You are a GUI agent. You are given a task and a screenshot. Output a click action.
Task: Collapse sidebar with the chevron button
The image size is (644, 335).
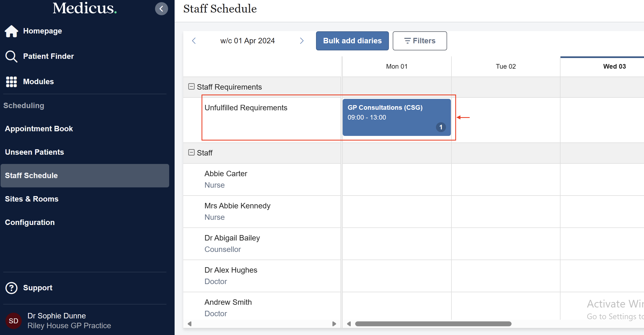pos(161,9)
